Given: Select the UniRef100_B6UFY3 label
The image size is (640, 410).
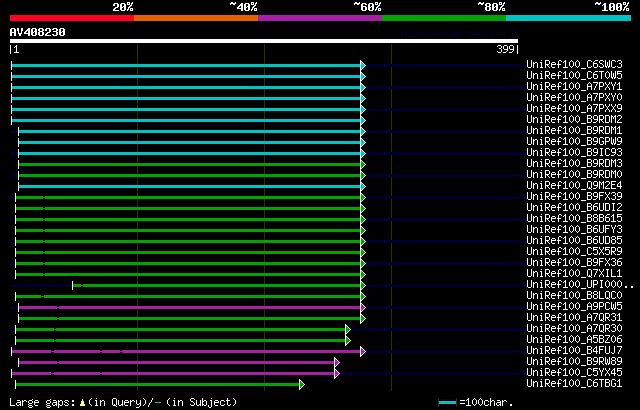Looking at the screenshot, I should [x=574, y=230].
